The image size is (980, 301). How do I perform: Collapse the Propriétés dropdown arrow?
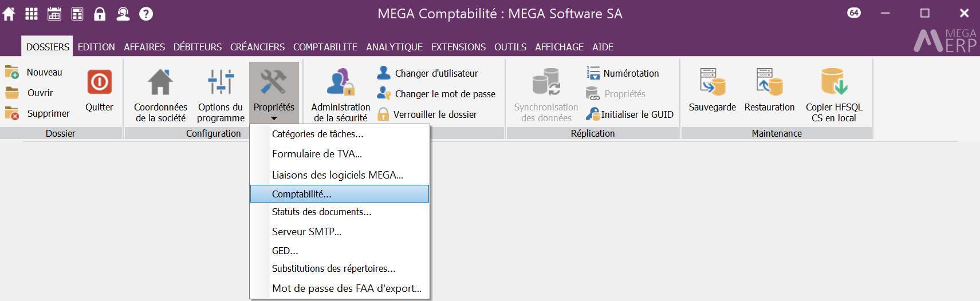[x=274, y=118]
